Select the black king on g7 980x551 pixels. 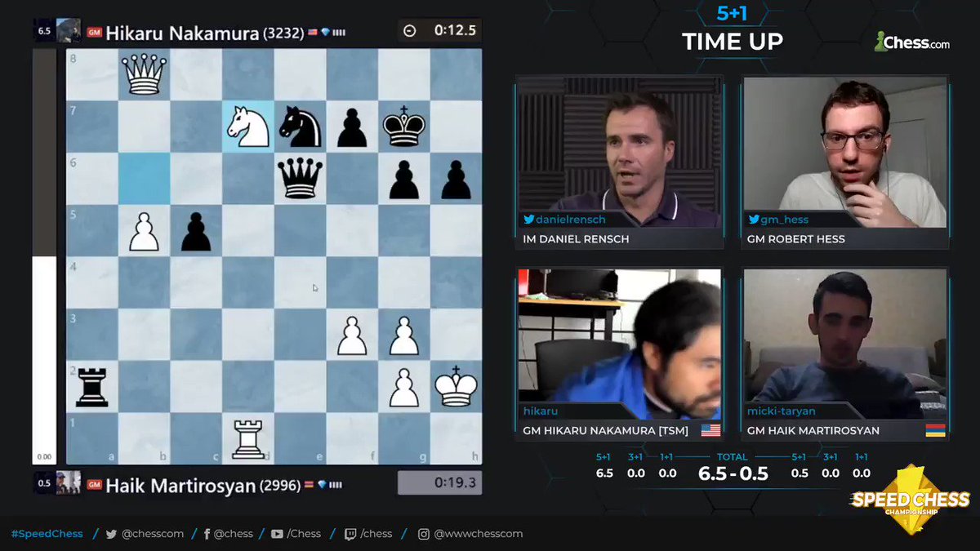tap(404, 127)
